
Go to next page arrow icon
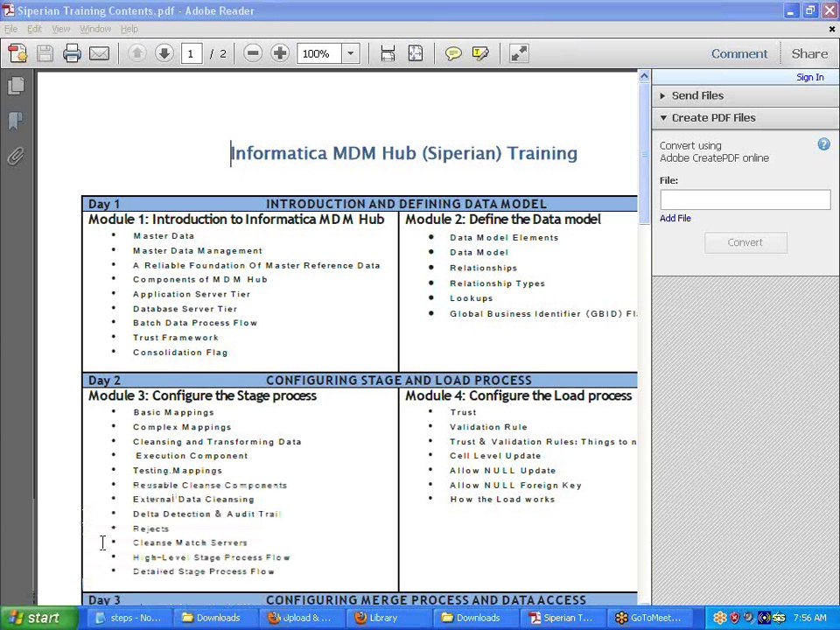point(164,53)
